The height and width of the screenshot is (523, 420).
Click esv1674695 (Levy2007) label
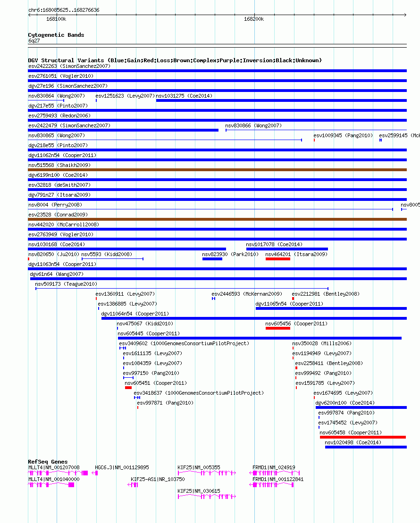tap(343, 393)
